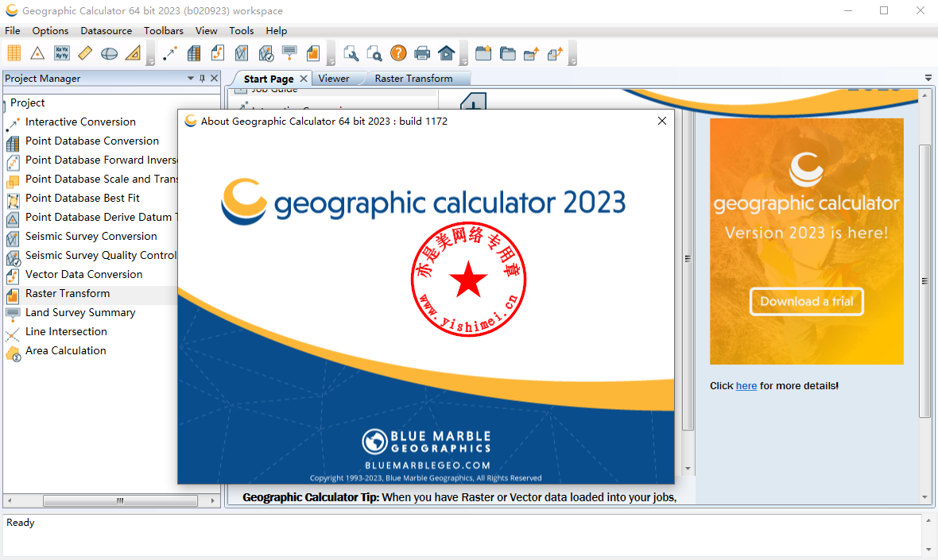This screenshot has width=938, height=560.
Task: Pin the Project Manager panel
Action: tap(202, 79)
